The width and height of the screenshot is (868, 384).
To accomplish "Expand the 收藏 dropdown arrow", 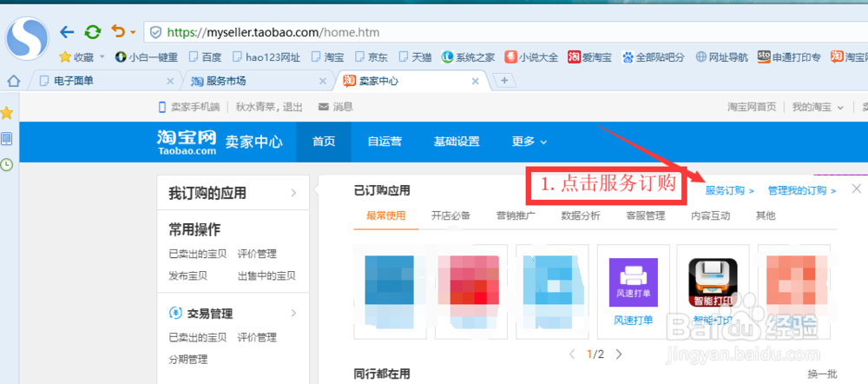I will tap(102, 57).
